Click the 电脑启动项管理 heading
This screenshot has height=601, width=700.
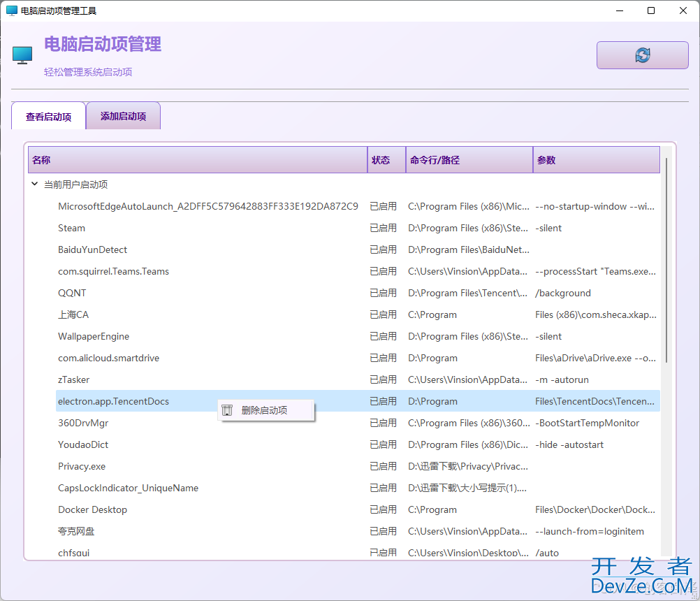pos(103,44)
